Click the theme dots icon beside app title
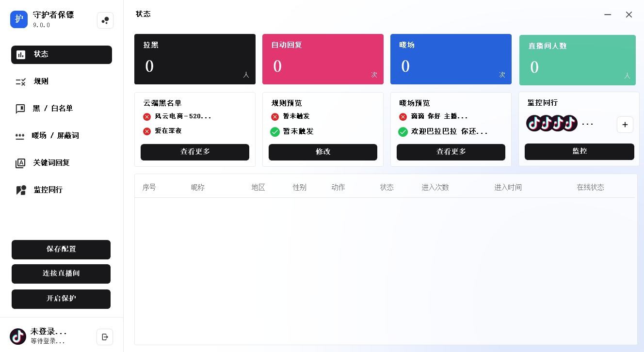Viewport: 644px width, 352px height. (105, 20)
